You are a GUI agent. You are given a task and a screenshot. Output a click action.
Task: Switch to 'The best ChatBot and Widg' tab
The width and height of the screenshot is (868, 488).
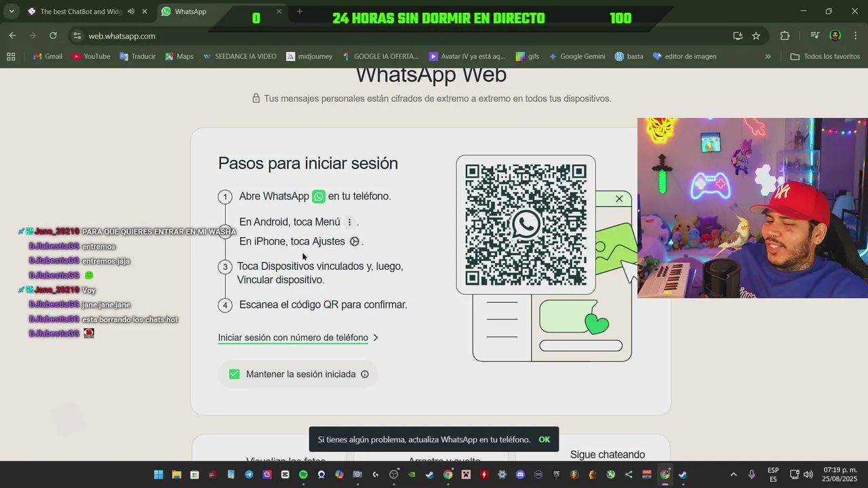tap(80, 12)
